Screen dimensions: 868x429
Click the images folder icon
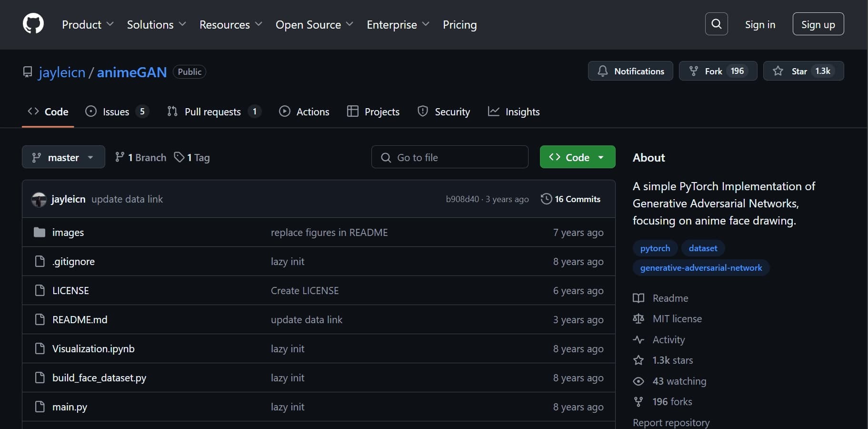[x=40, y=232]
